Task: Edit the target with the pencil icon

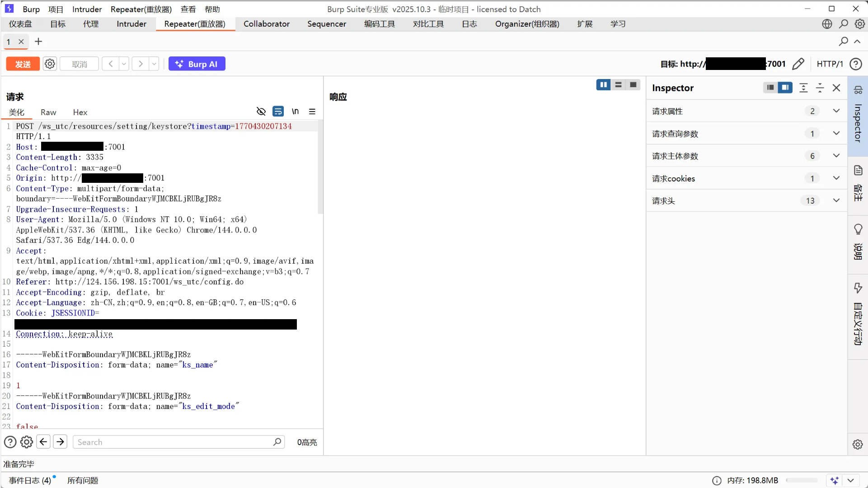Action: point(798,64)
